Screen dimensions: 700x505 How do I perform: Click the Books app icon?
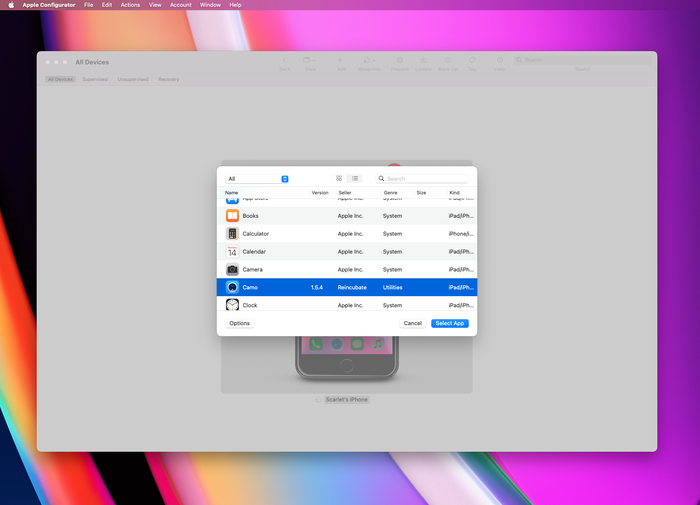tap(232, 216)
